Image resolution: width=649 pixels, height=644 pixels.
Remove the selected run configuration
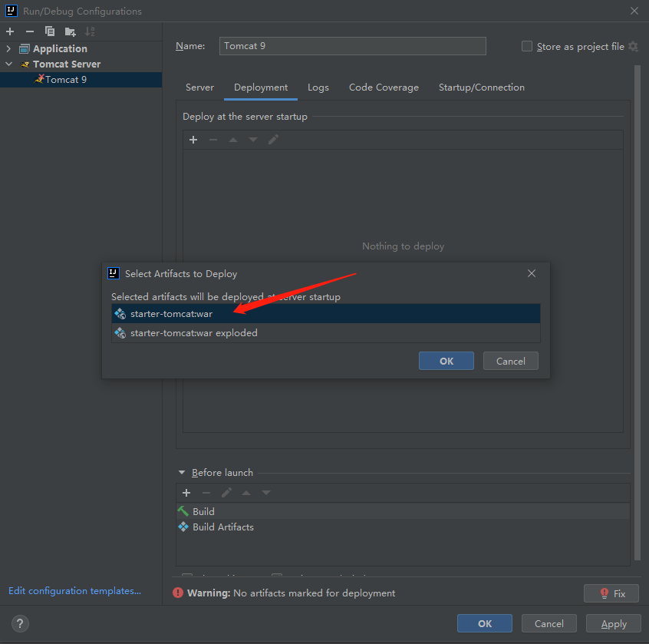pos(30,31)
